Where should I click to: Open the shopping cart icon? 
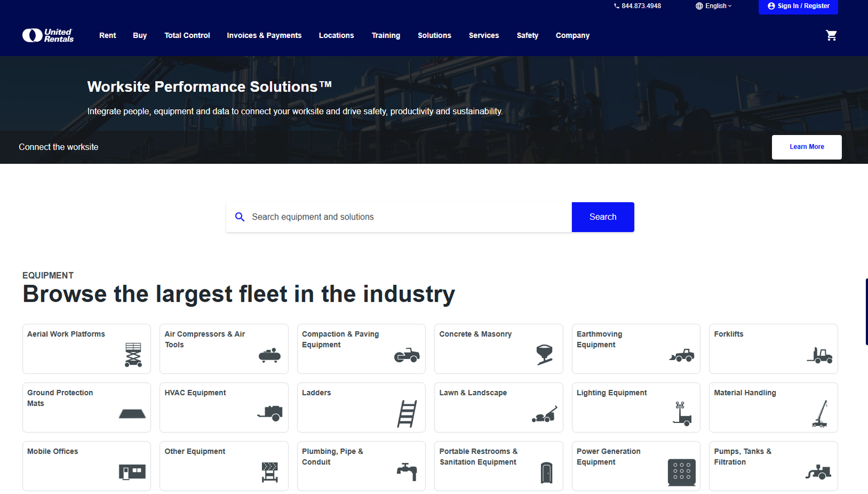click(831, 36)
